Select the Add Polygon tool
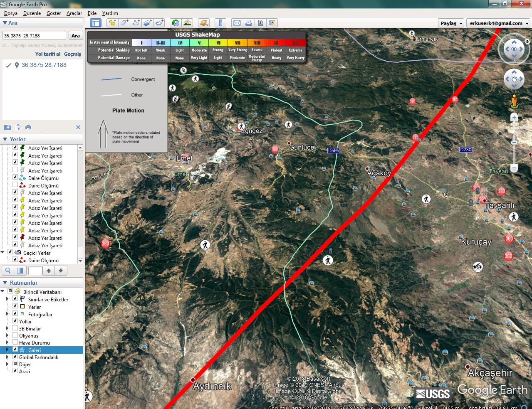Image resolution: width=532 pixels, height=409 pixels. 124,23
